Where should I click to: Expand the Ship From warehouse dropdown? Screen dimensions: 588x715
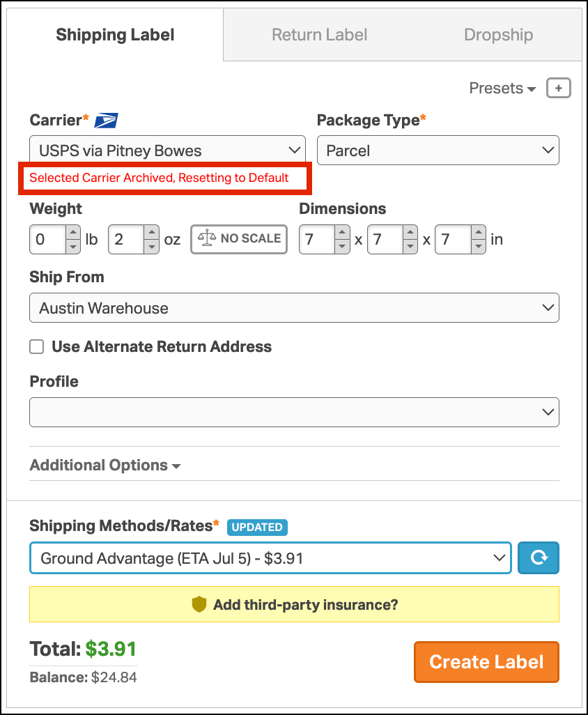click(294, 308)
